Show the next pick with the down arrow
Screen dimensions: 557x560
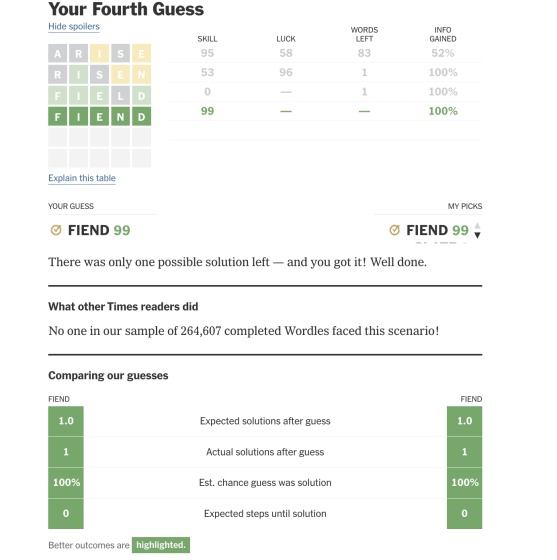[x=477, y=235]
